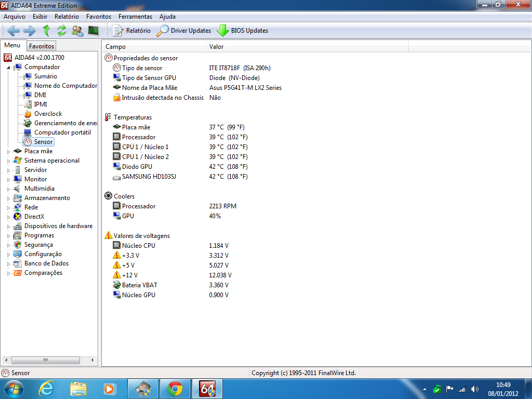The width and height of the screenshot is (532, 399).
Task: Click the BIOS Updates green arrow icon
Action: 222,31
